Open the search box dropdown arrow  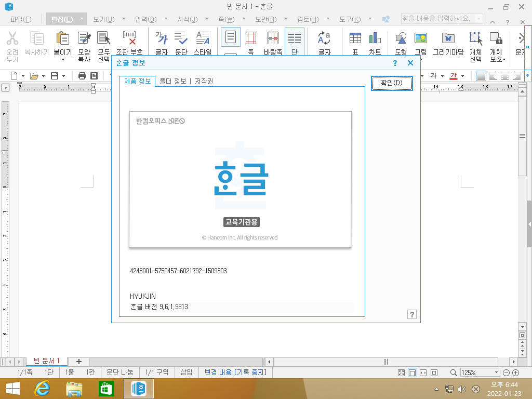tap(478, 19)
